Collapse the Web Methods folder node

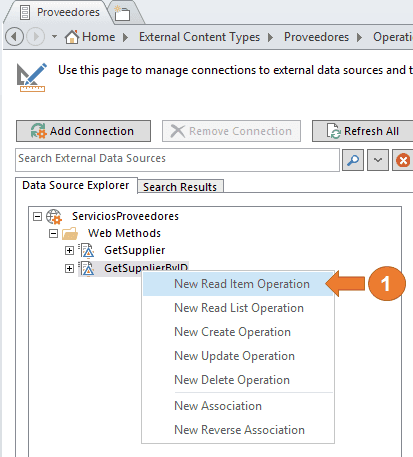click(53, 234)
